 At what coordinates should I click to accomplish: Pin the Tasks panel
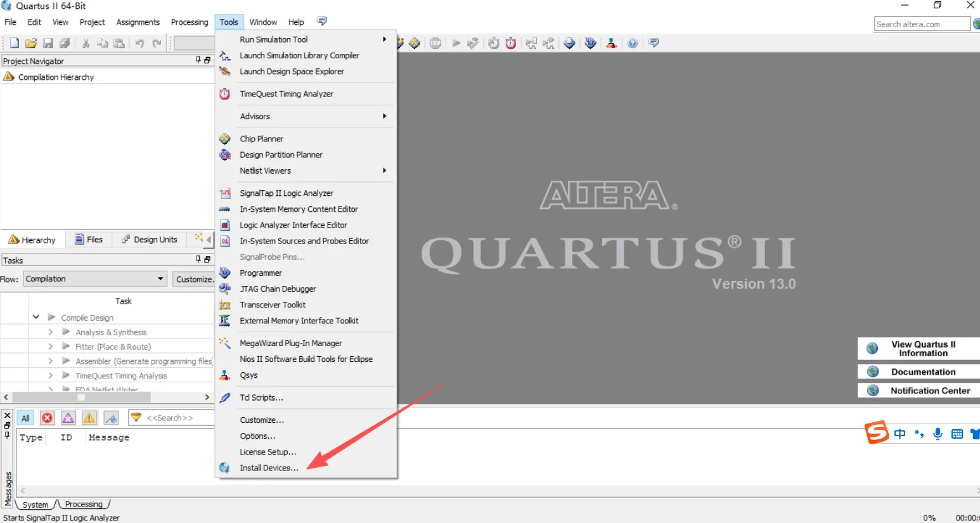tap(198, 259)
